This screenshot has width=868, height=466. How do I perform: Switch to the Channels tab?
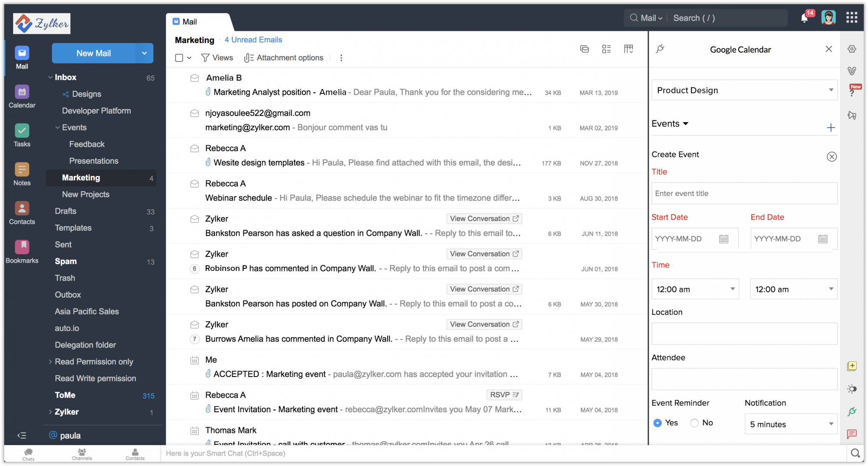(82, 454)
